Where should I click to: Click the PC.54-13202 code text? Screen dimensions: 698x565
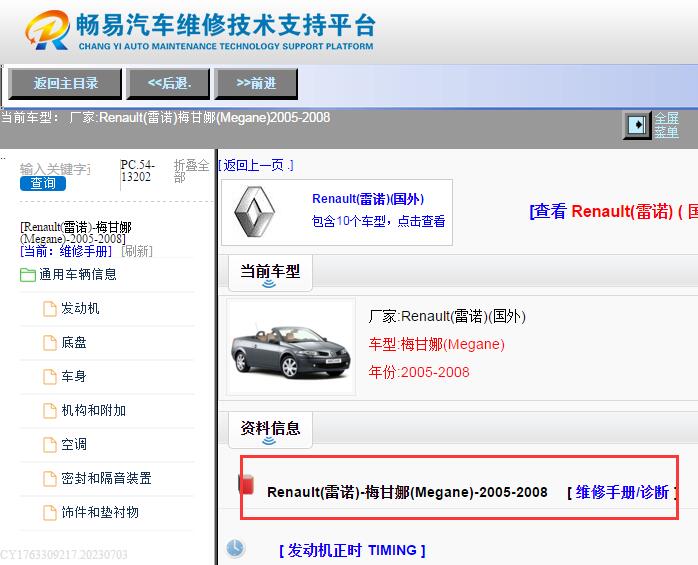pyautogui.click(x=138, y=171)
